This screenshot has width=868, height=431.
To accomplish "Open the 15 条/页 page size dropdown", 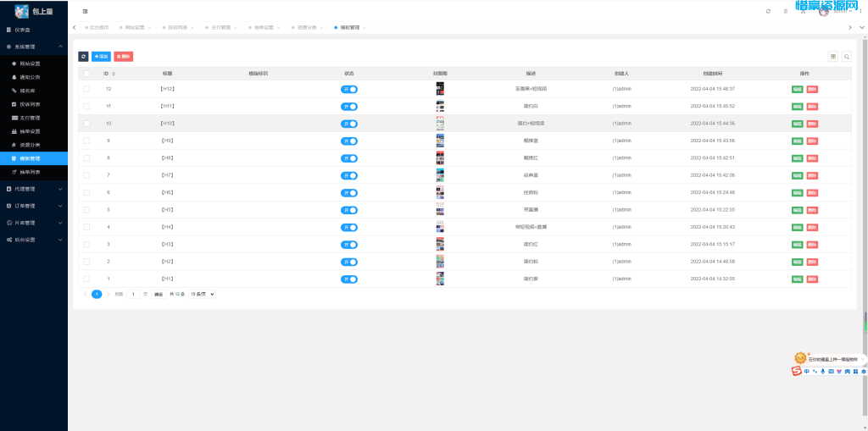I will [203, 294].
